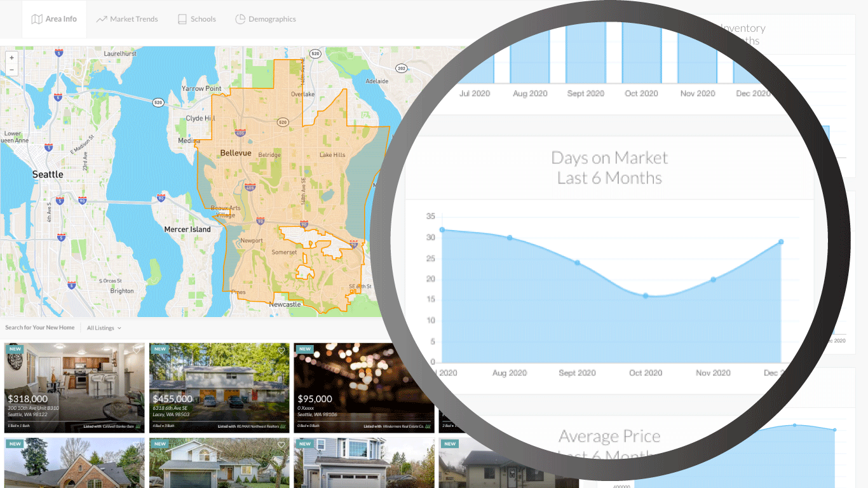Click the Newcastle map label
This screenshot has width=868, height=488.
click(285, 304)
